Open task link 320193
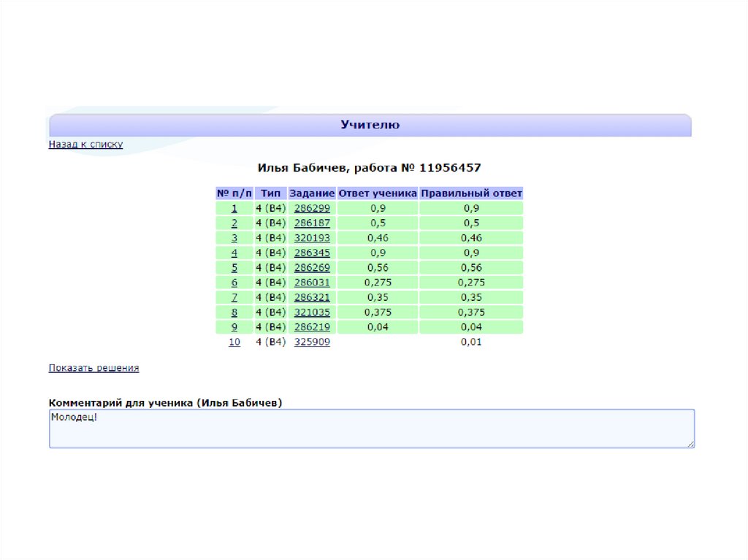Image resolution: width=748 pixels, height=560 pixels. pyautogui.click(x=312, y=238)
